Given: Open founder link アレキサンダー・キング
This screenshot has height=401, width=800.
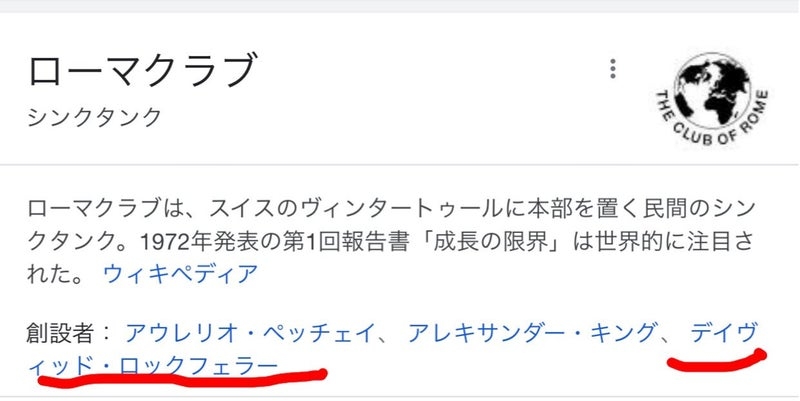Looking at the screenshot, I should [531, 333].
